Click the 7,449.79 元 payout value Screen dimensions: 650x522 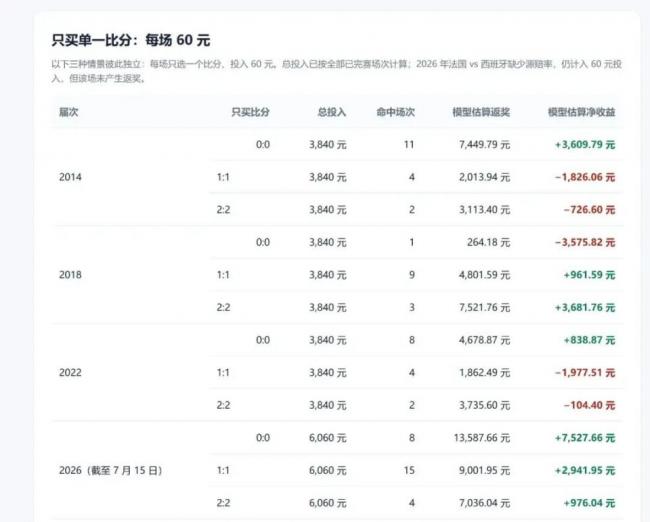click(x=484, y=145)
